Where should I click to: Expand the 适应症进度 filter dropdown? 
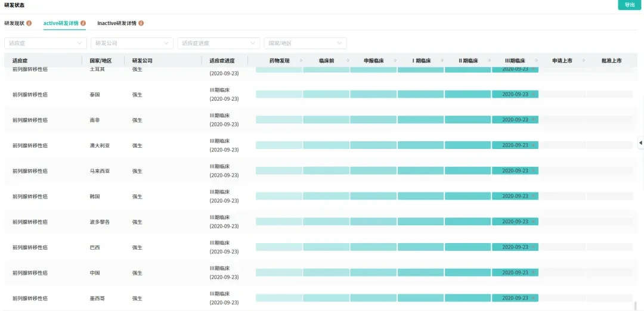(x=218, y=43)
